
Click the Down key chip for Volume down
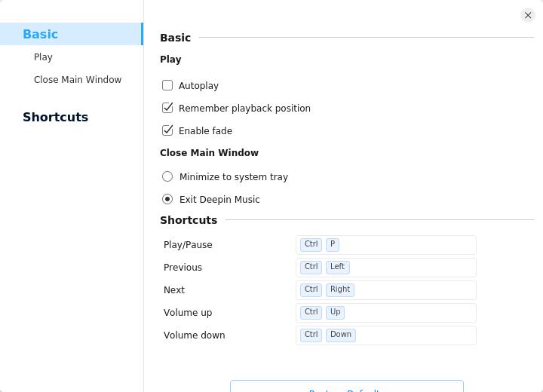(340, 335)
